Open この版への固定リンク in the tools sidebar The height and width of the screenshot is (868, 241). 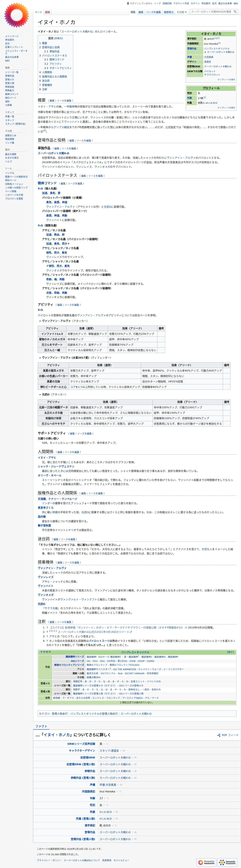point(16,188)
